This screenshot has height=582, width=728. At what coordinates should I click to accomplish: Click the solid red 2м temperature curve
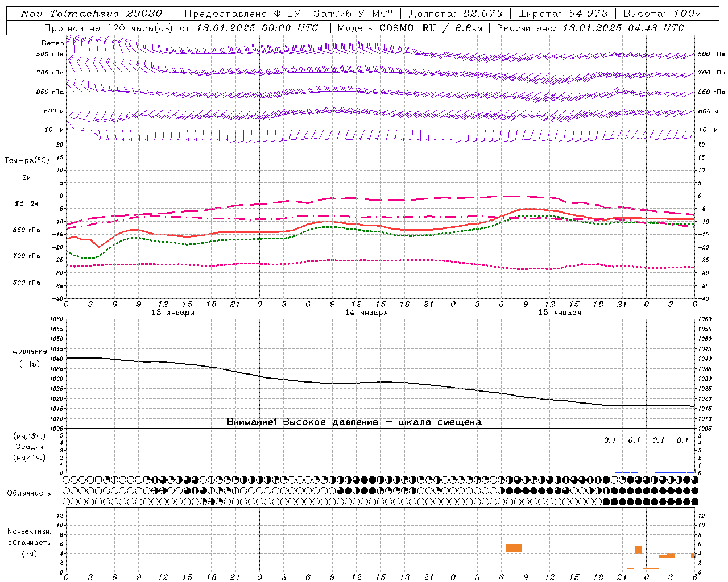380,226
